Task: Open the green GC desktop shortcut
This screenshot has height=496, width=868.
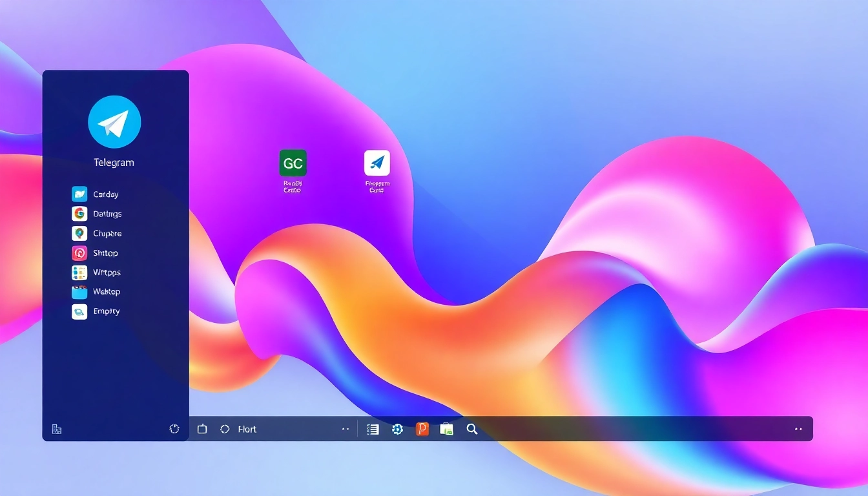Action: (x=293, y=163)
